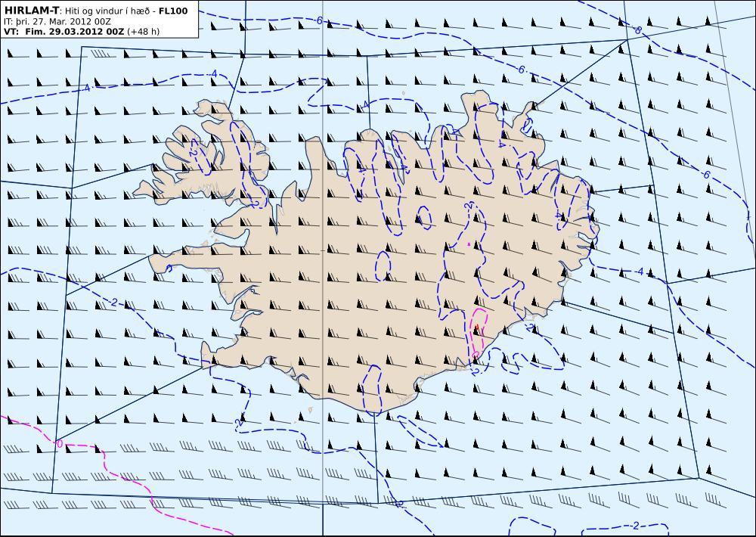Click the HIRLAM-T title text

pos(31,10)
